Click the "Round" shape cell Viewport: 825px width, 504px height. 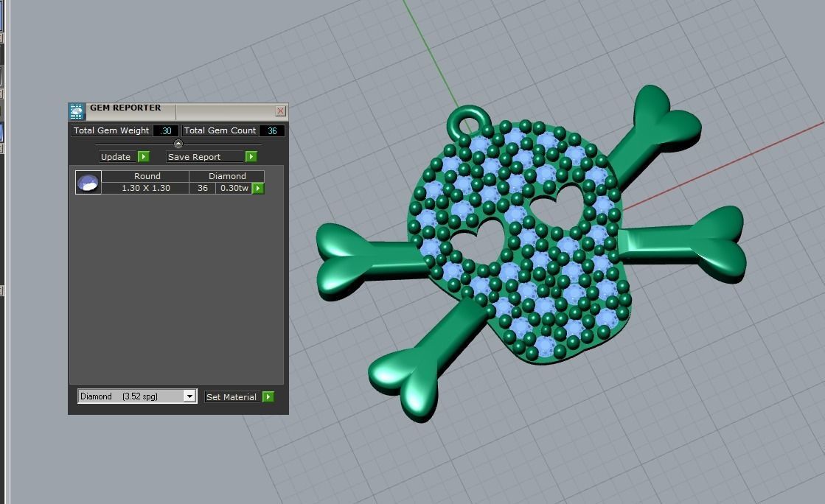point(146,175)
